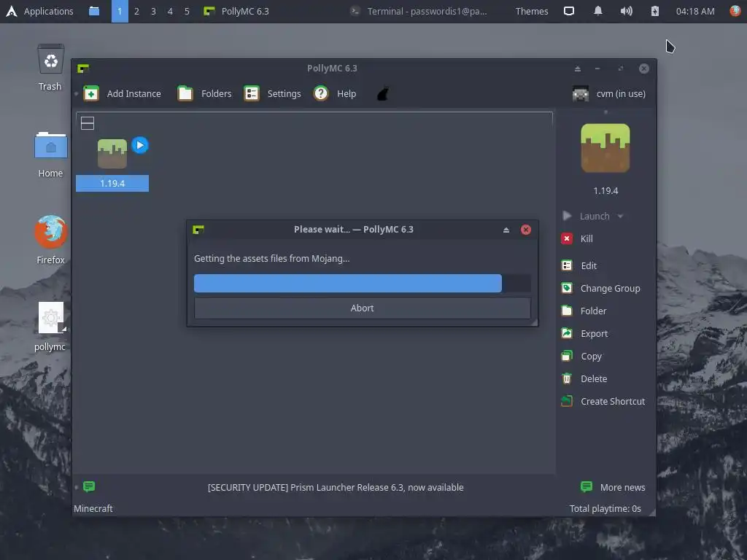The image size is (747, 560).
Task: Open the notifications bell
Action: [598, 11]
